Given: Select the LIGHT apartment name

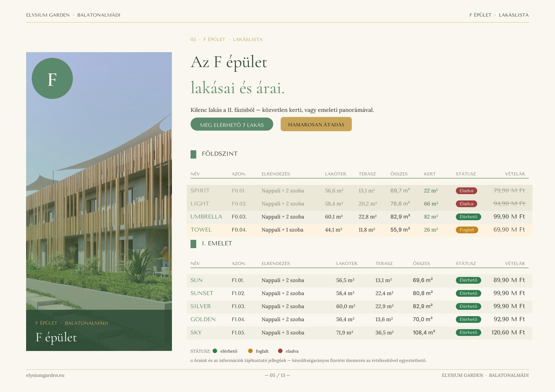Looking at the screenshot, I should [200, 204].
